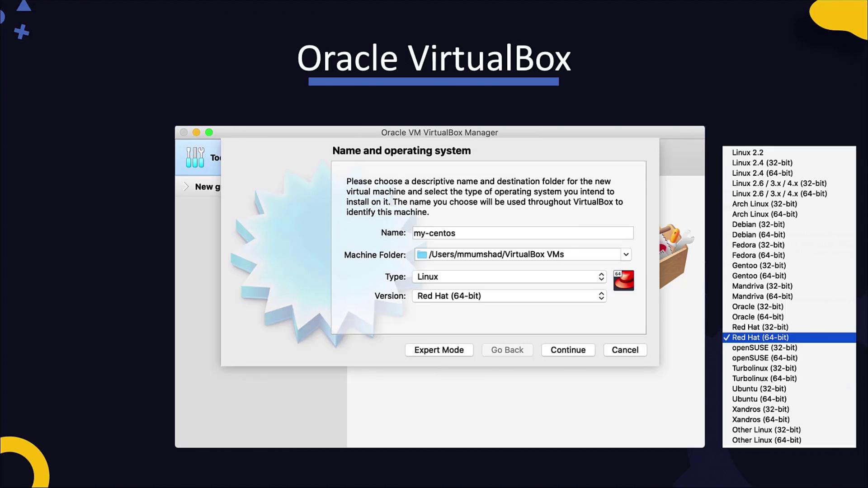This screenshot has width=868, height=488.
Task: Click the Name field containing my-centos
Action: [x=522, y=233]
